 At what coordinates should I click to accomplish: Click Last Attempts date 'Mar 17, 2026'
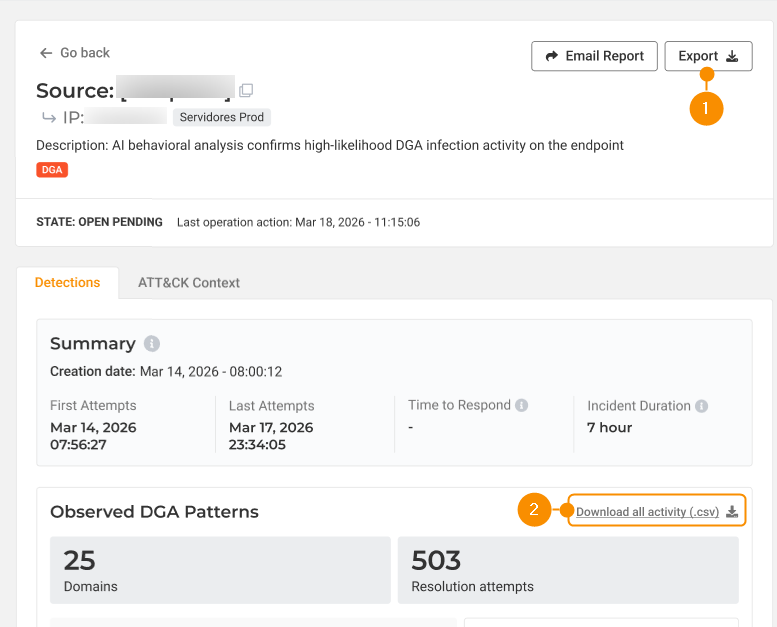point(271,427)
